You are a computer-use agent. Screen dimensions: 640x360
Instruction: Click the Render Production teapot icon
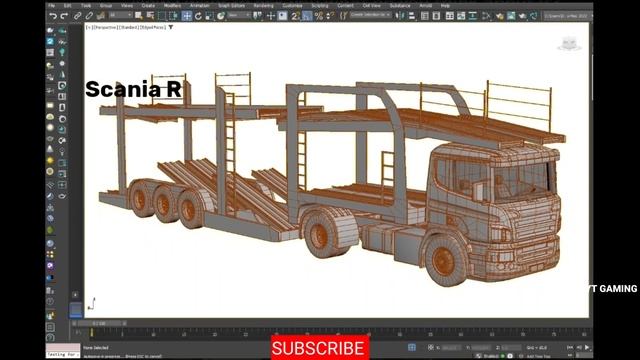pyautogui.click(x=522, y=16)
